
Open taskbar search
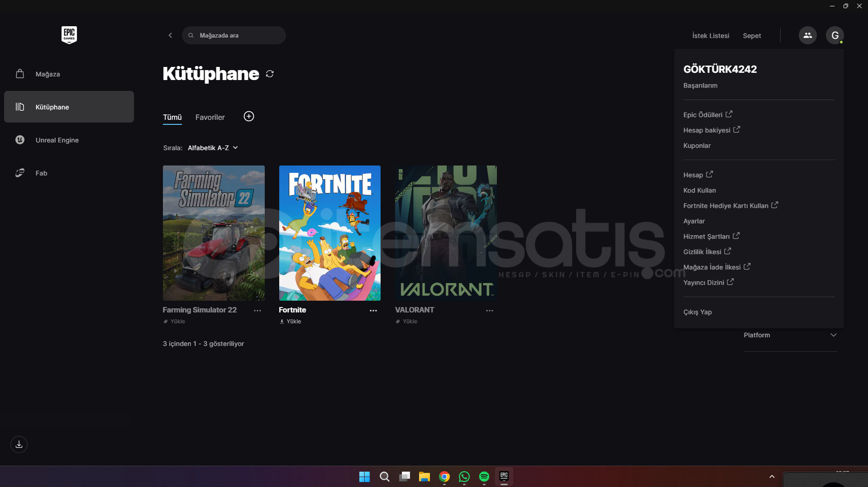click(x=385, y=477)
